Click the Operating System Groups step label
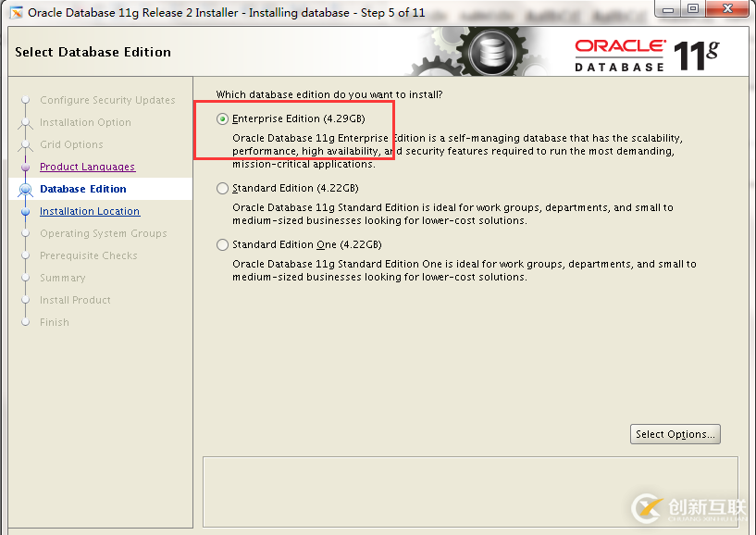 click(104, 233)
